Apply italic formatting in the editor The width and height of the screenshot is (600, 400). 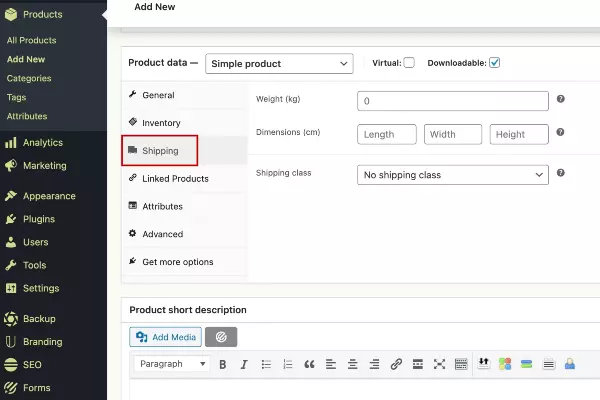[x=244, y=365]
